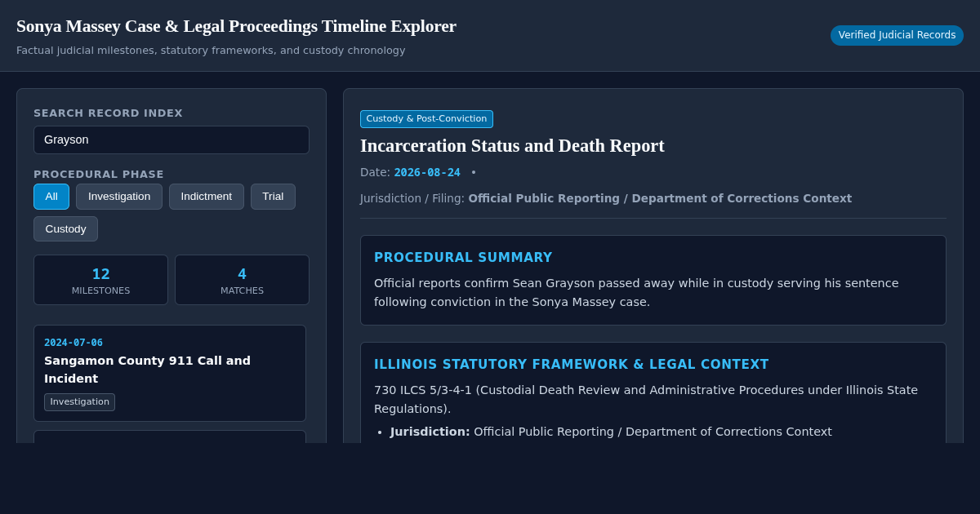Click the search record index field containing Grayson
This screenshot has width=980, height=514.
(171, 140)
